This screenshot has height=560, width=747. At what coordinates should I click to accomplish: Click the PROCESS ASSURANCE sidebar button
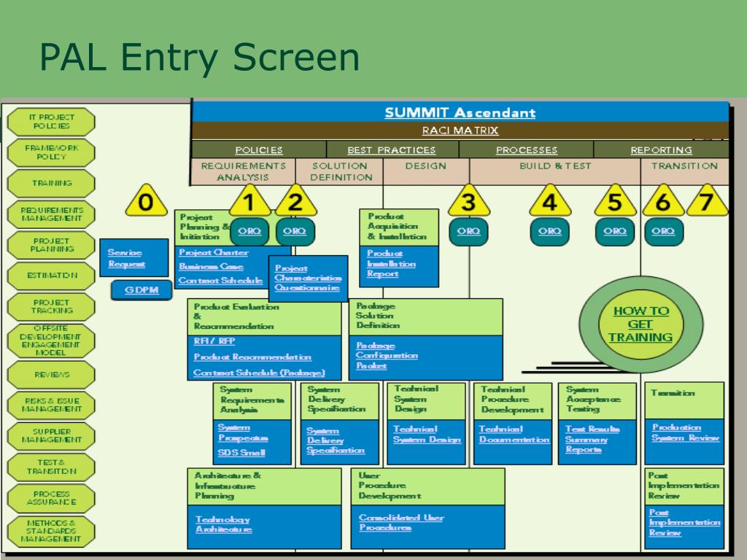pyautogui.click(x=51, y=498)
